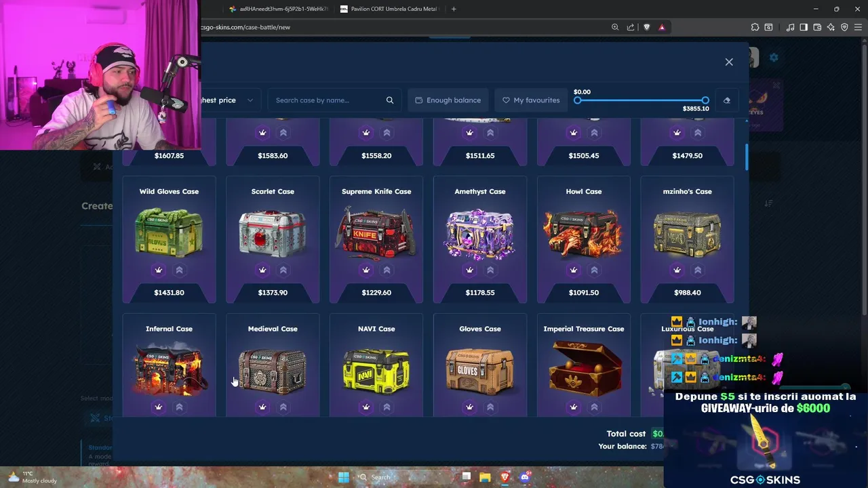Image resolution: width=868 pixels, height=488 pixels.
Task: Click double-chevron icon on Wild Gloves Case
Action: pyautogui.click(x=179, y=270)
